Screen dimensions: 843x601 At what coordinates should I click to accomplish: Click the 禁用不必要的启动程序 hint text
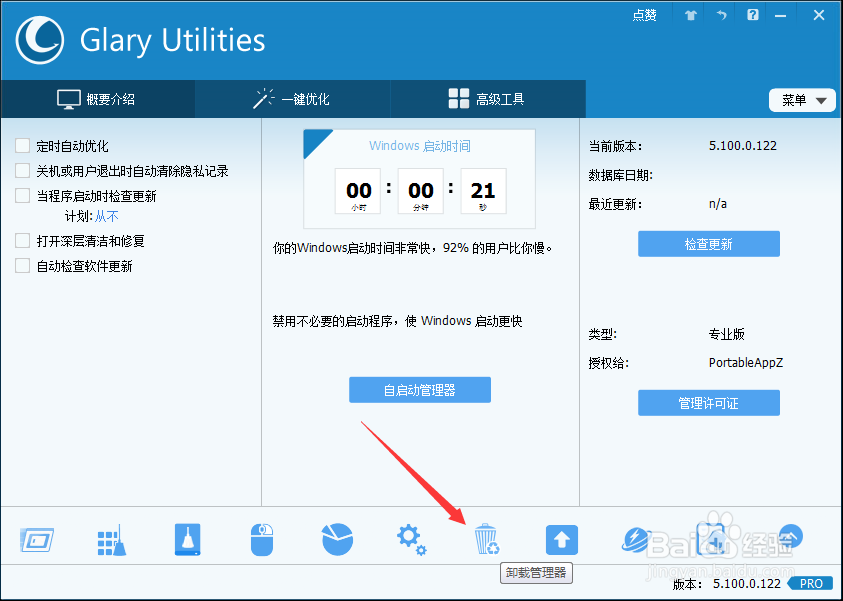(x=397, y=321)
